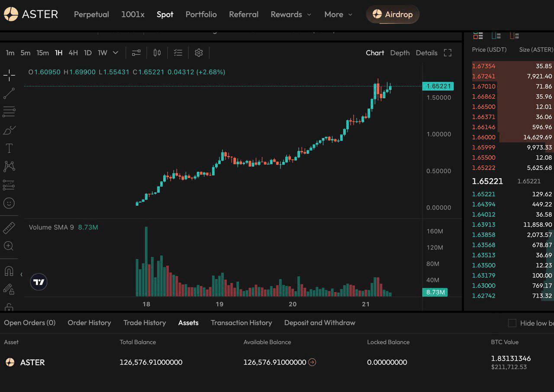Enable the Hide low balances checkbox
This screenshot has width=554, height=392.
point(512,323)
